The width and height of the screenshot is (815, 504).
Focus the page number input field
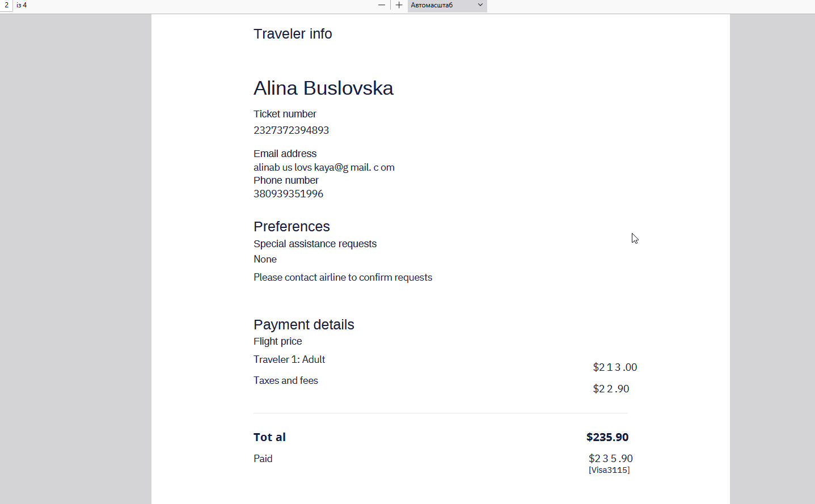[6, 5]
